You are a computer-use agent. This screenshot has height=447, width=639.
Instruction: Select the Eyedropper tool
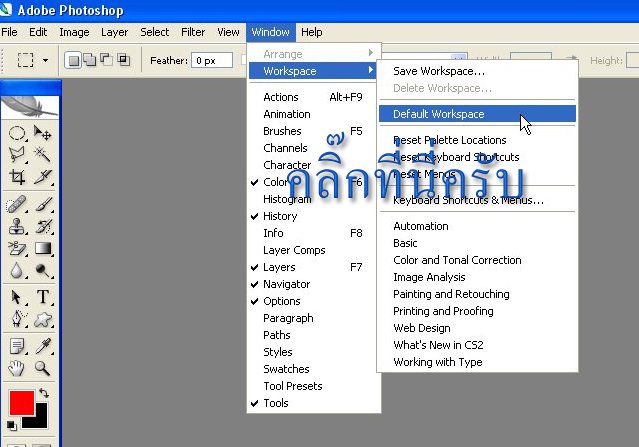click(42, 346)
